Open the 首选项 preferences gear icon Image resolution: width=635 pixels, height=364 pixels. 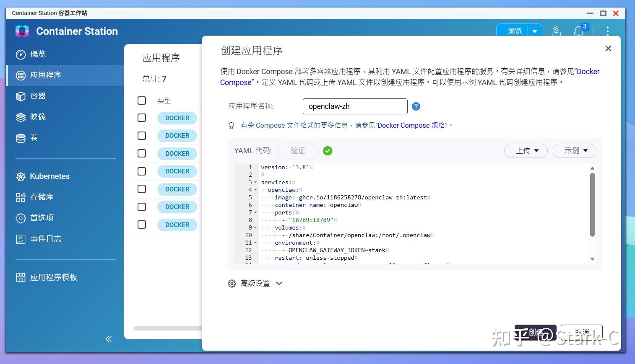[21, 218]
